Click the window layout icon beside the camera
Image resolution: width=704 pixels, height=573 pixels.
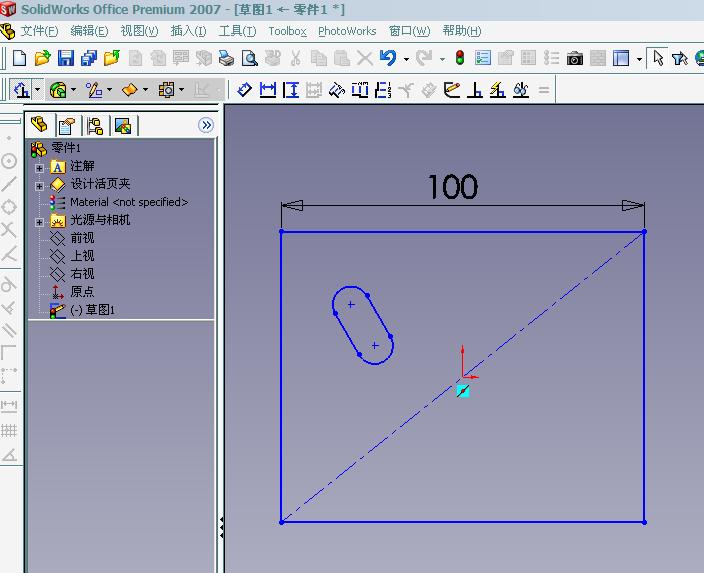coord(621,58)
